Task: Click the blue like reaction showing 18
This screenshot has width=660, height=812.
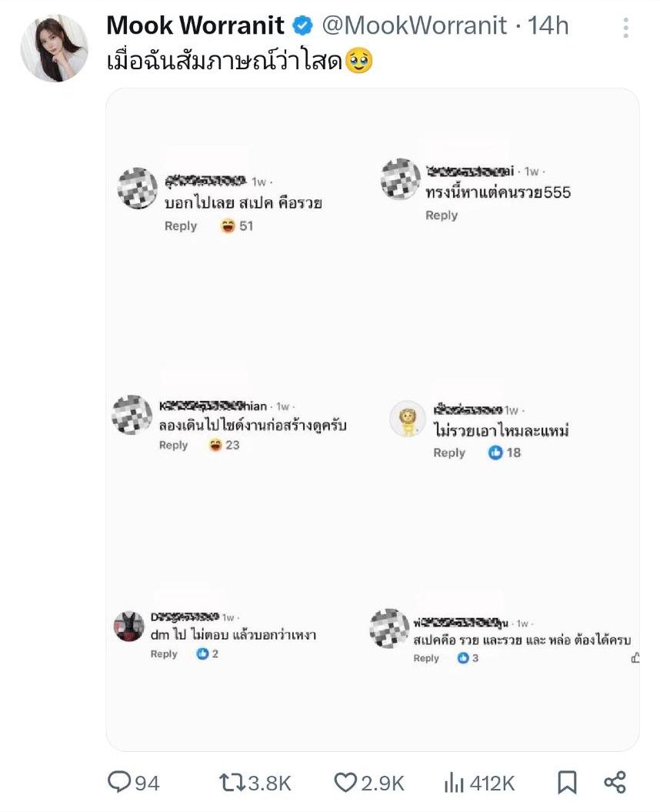Action: 495,453
